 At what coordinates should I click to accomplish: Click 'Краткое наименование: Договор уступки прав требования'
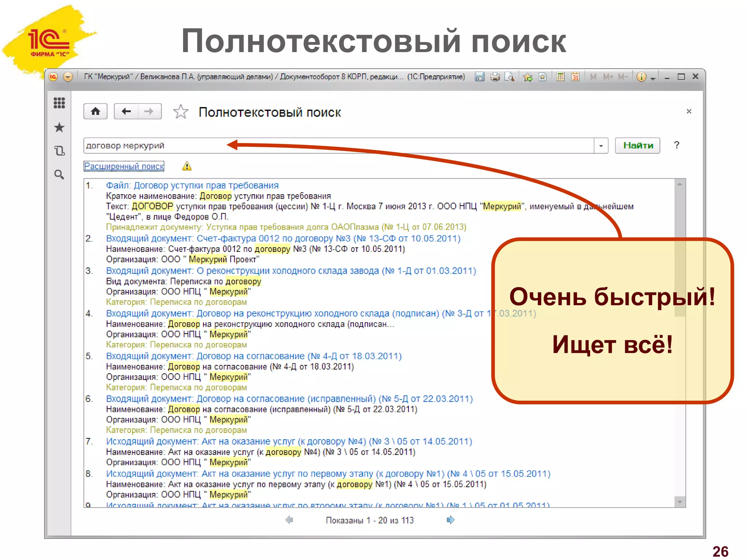coord(218,196)
